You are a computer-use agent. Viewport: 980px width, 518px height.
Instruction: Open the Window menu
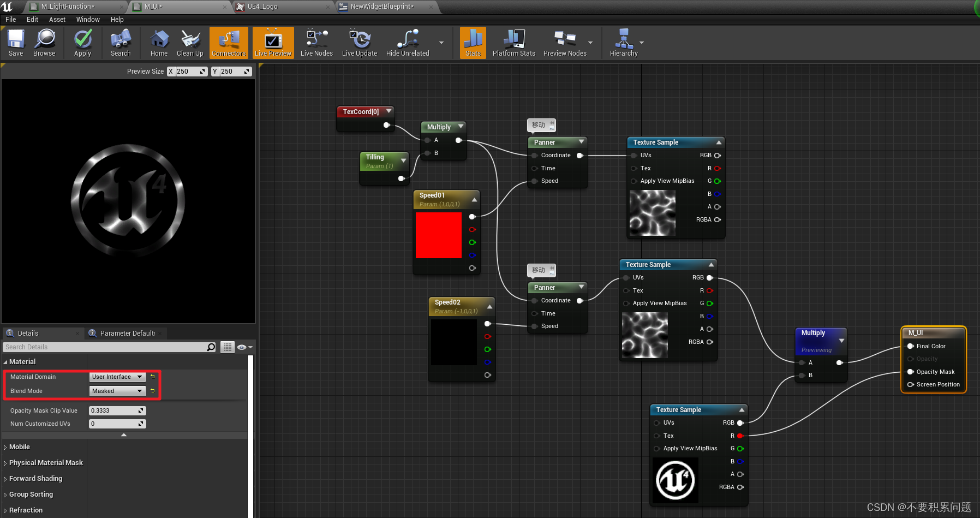pos(88,19)
